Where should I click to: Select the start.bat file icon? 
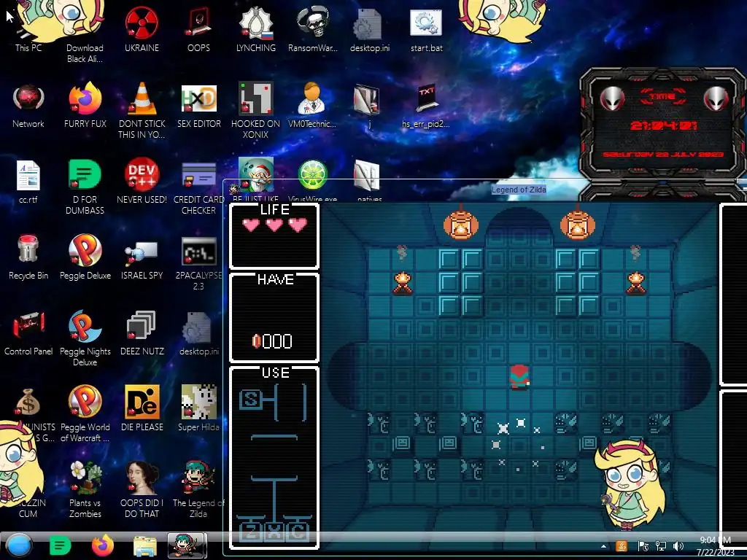pos(426,29)
